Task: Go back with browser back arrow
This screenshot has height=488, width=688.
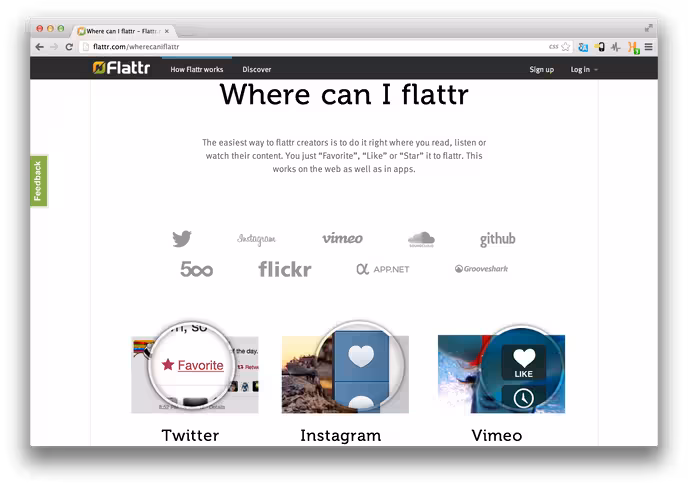Action: (39, 47)
